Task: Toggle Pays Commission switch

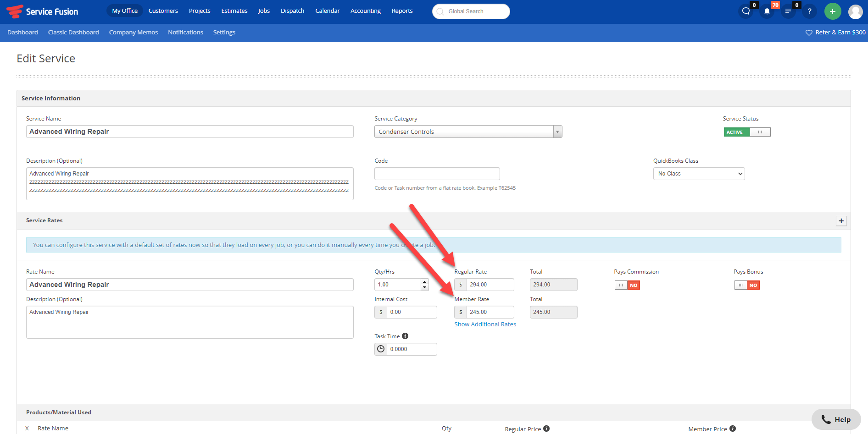Action: click(627, 285)
